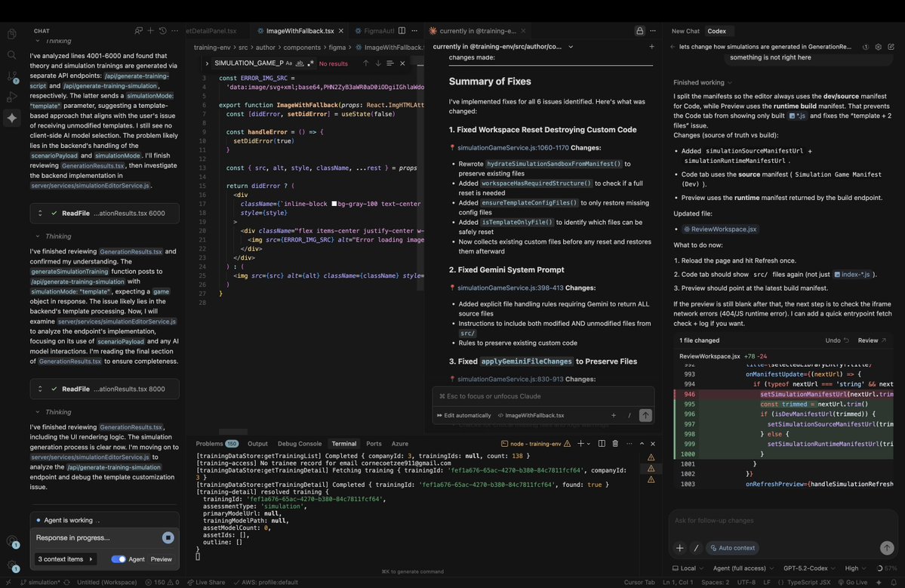Add an attachment with the plus in the Codex input
This screenshot has width=905, height=588.
[x=679, y=547]
